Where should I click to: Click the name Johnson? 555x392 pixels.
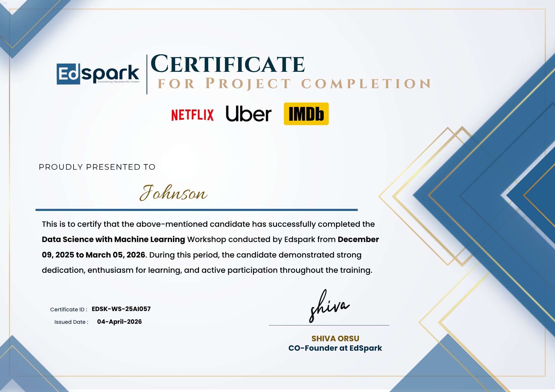(x=173, y=194)
